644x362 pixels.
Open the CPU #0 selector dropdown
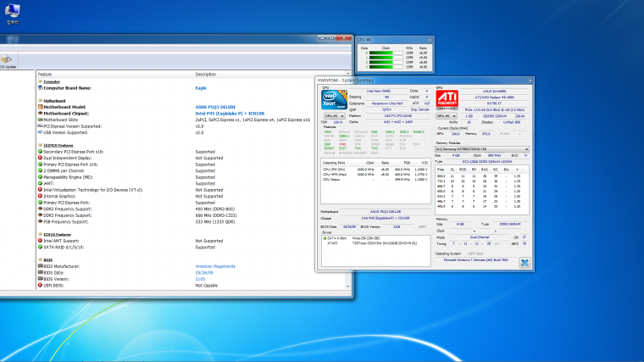click(335, 116)
